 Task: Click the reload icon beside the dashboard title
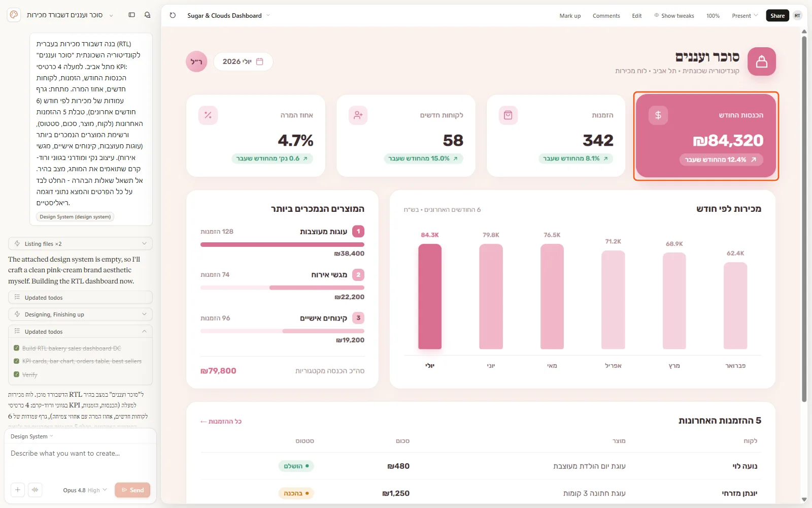(173, 15)
